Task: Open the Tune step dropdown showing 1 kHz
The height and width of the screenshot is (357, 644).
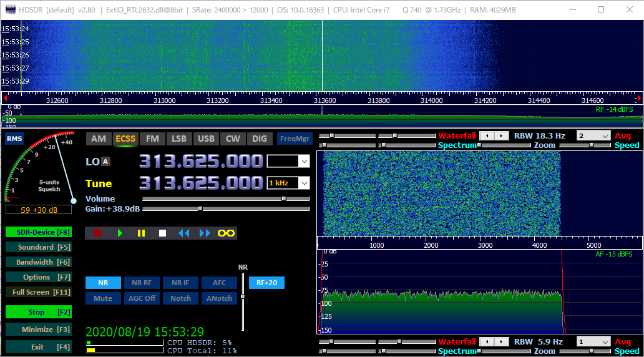Action: (x=305, y=183)
